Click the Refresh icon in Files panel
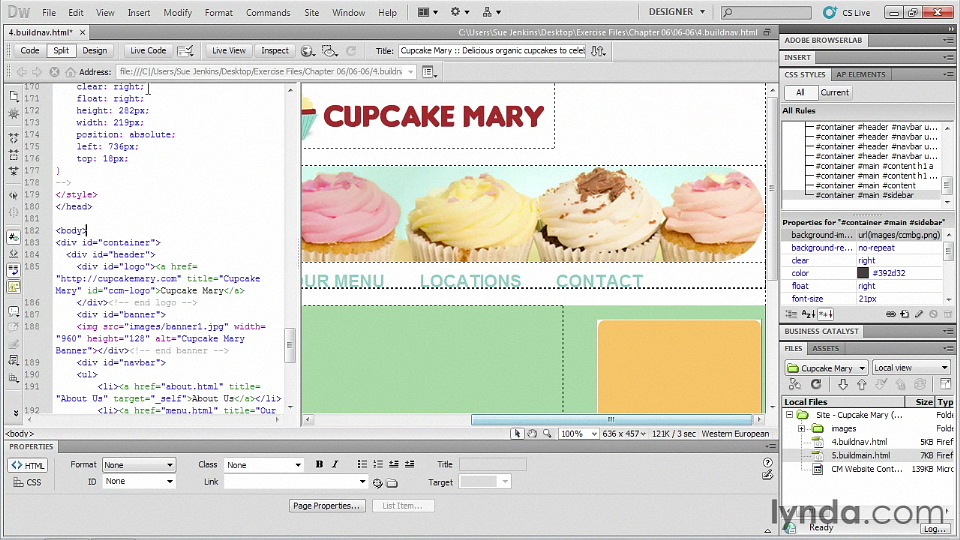This screenshot has height=540, width=960. click(816, 384)
